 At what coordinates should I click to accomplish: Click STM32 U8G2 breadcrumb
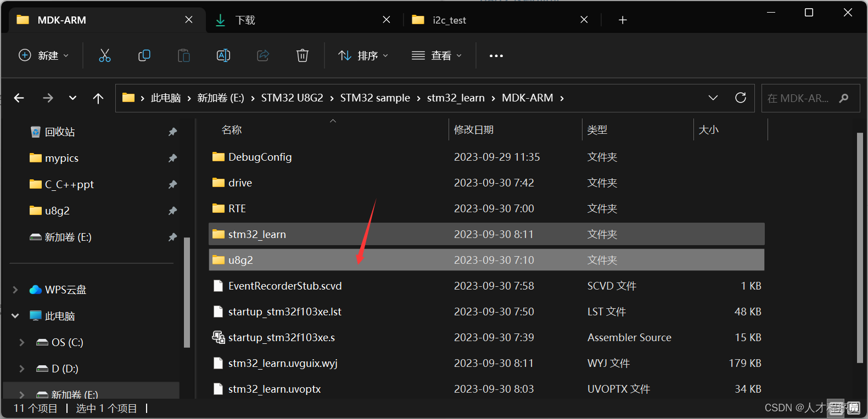(x=292, y=98)
